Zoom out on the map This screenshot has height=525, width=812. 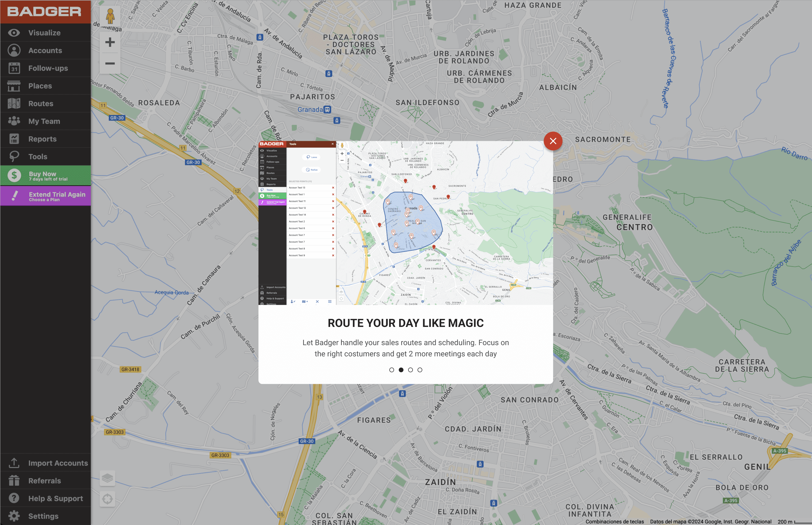[x=110, y=63]
